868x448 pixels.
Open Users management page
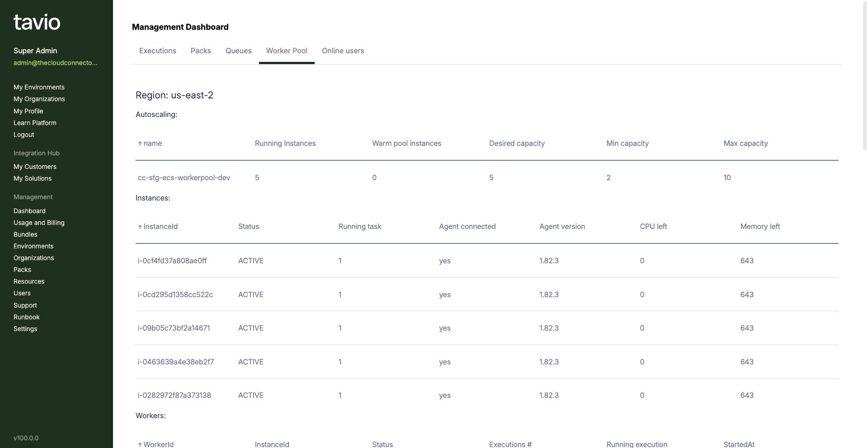click(x=22, y=293)
